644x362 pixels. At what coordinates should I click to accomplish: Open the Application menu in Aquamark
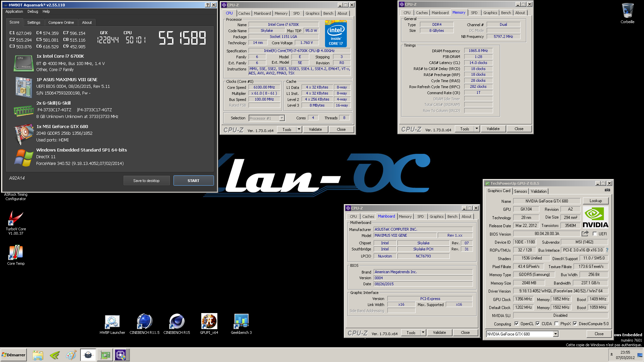14,11
